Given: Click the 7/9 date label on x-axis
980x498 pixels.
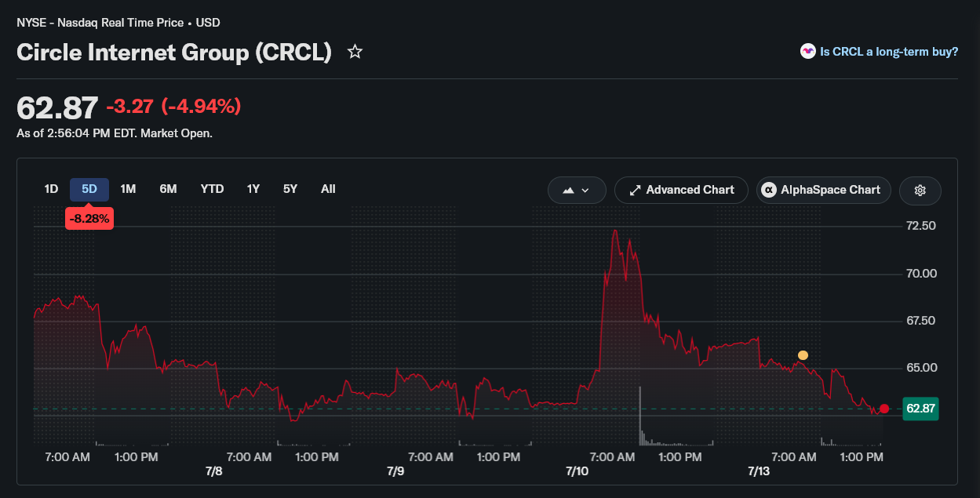Looking at the screenshot, I should pyautogui.click(x=395, y=471).
